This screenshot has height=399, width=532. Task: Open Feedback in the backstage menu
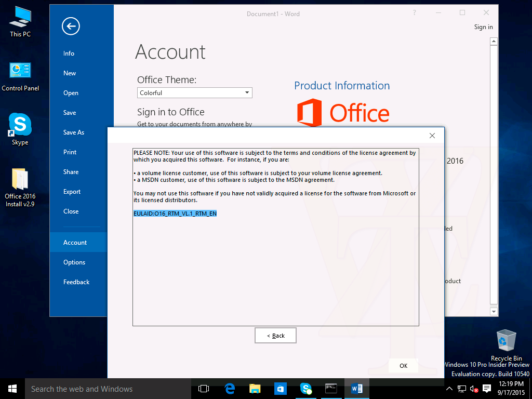tap(76, 282)
